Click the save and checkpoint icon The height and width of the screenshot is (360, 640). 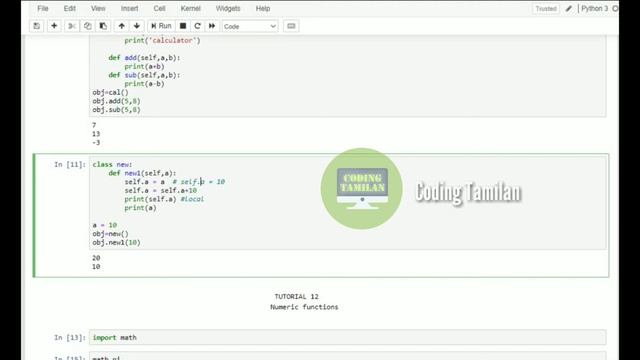37,26
